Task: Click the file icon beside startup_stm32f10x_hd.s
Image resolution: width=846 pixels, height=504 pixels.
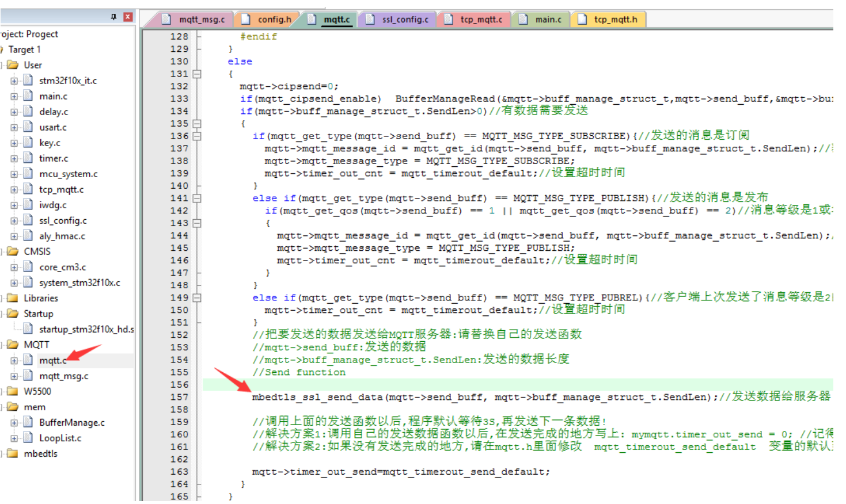Action: [28, 329]
